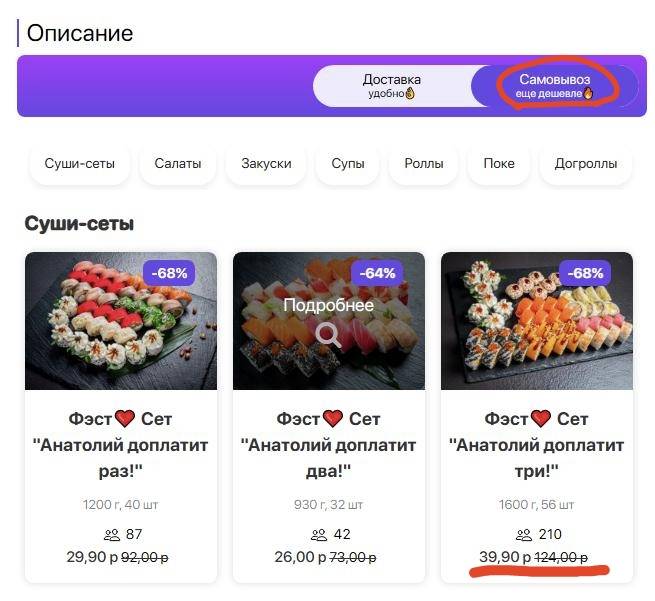The height and width of the screenshot is (601, 655).
Task: Open the "Анатолий доплатит раз!" set title
Action: 121,444
